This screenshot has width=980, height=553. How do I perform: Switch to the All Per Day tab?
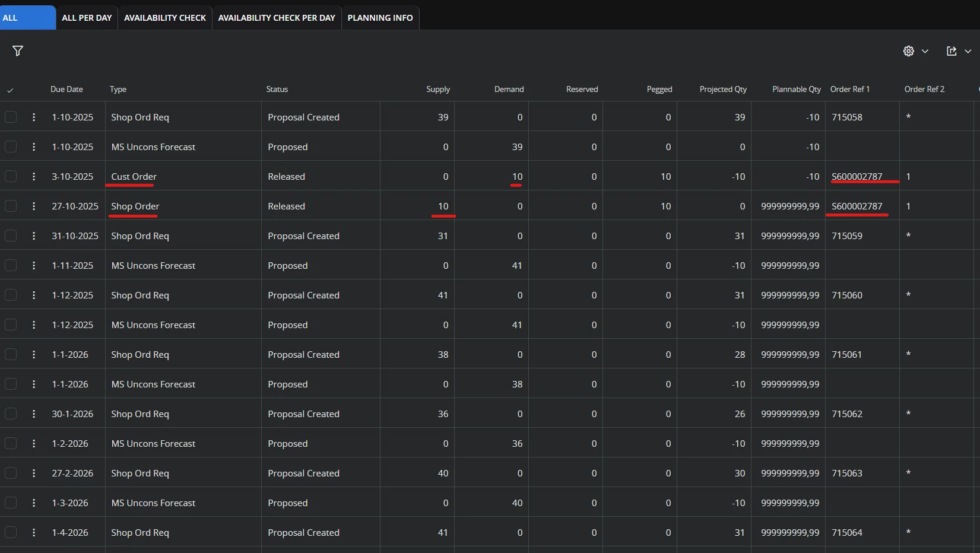(x=87, y=18)
